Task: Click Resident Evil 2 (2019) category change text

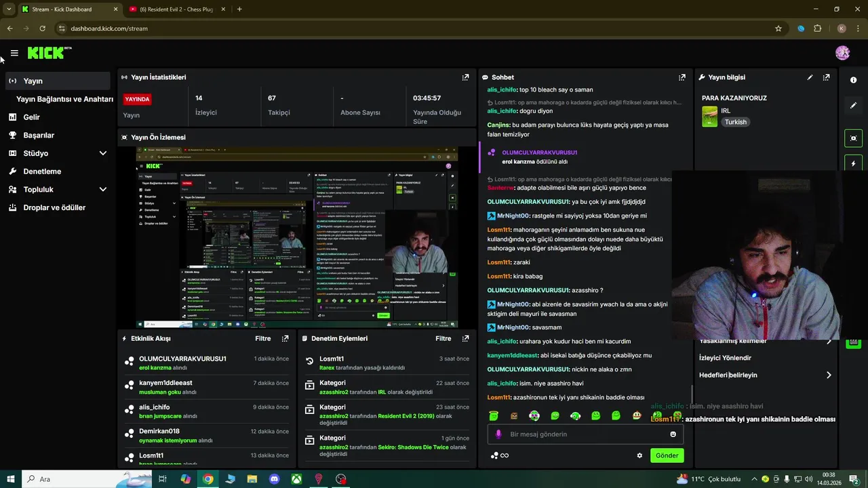Action: [x=406, y=415]
